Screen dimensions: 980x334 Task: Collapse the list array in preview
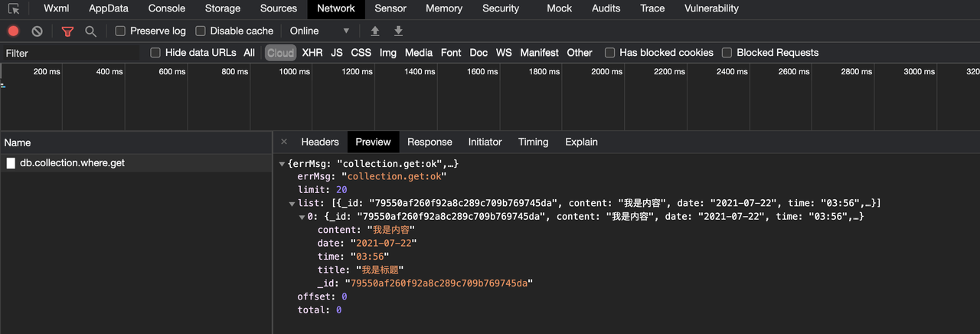(292, 204)
